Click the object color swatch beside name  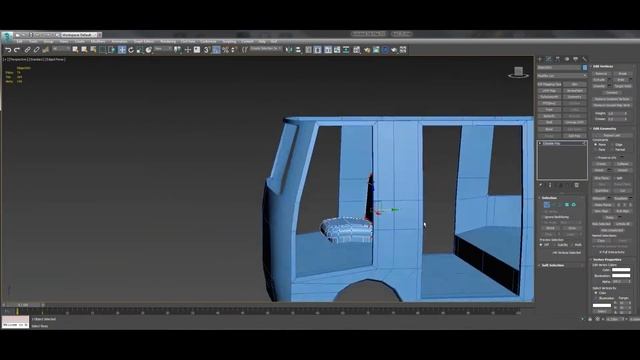coord(585,67)
